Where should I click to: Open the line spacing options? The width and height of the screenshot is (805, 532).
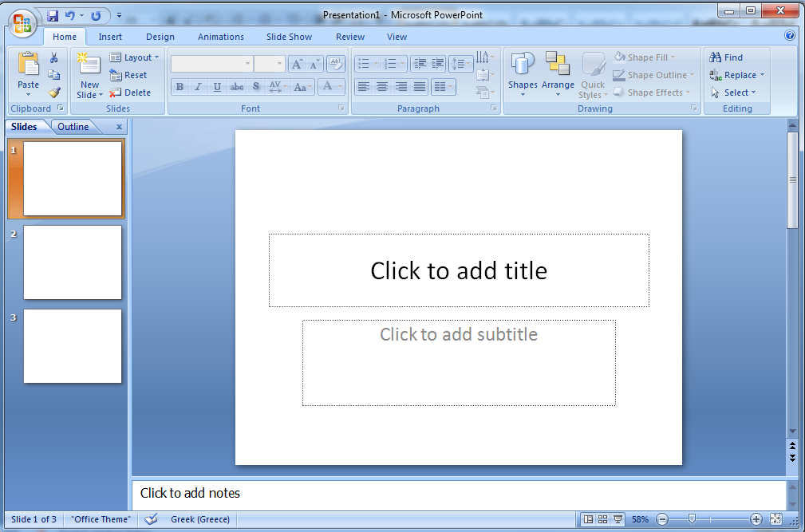point(460,64)
